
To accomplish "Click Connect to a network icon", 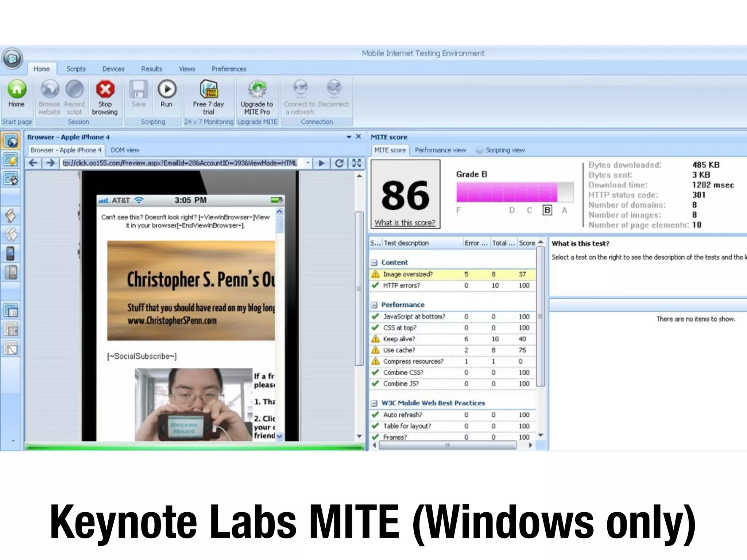I will pyautogui.click(x=301, y=89).
